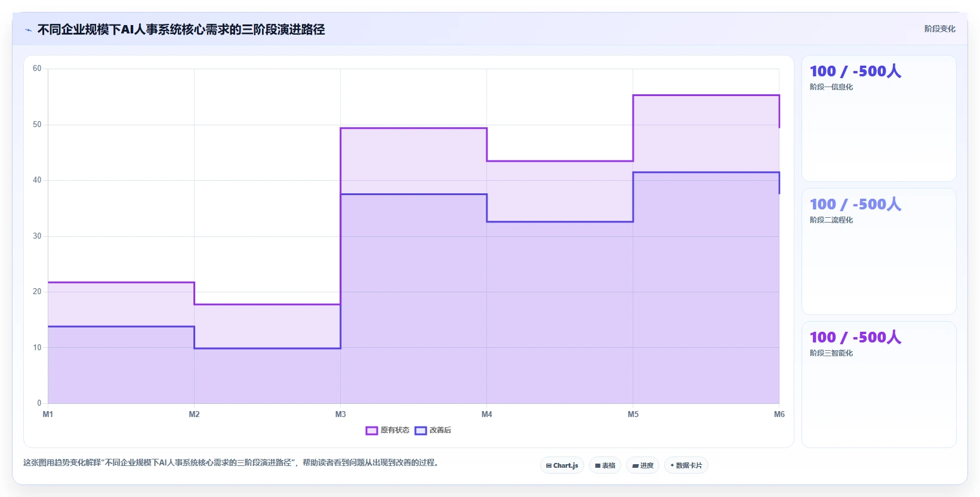
Task: Open the 阶段二流程化 data card
Action: point(879,251)
